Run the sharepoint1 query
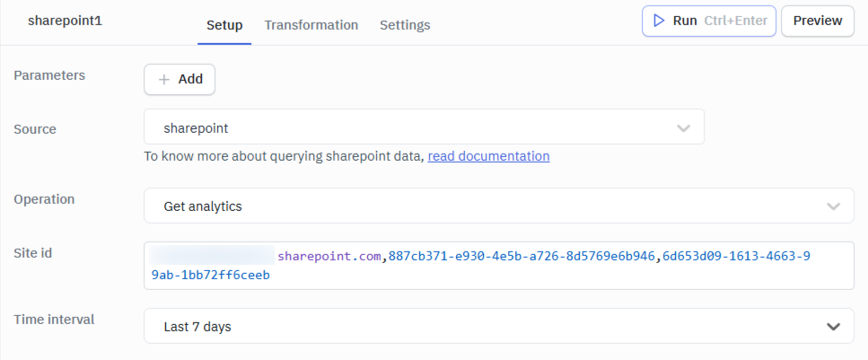868x360 pixels. [709, 21]
